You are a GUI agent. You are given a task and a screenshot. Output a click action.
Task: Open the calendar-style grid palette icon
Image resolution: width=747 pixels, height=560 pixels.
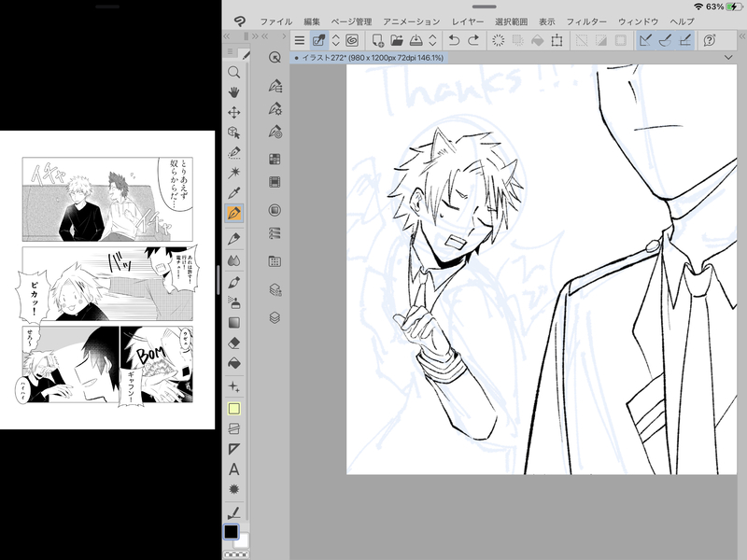tap(275, 261)
